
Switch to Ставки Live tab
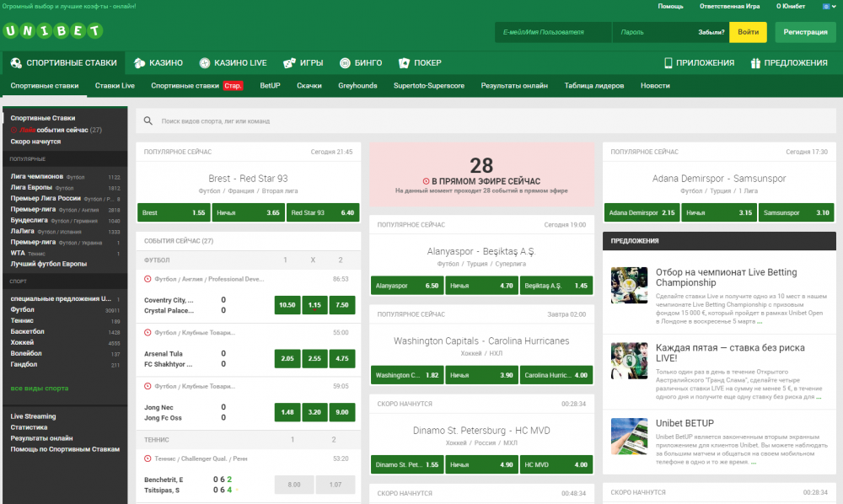pyautogui.click(x=115, y=85)
